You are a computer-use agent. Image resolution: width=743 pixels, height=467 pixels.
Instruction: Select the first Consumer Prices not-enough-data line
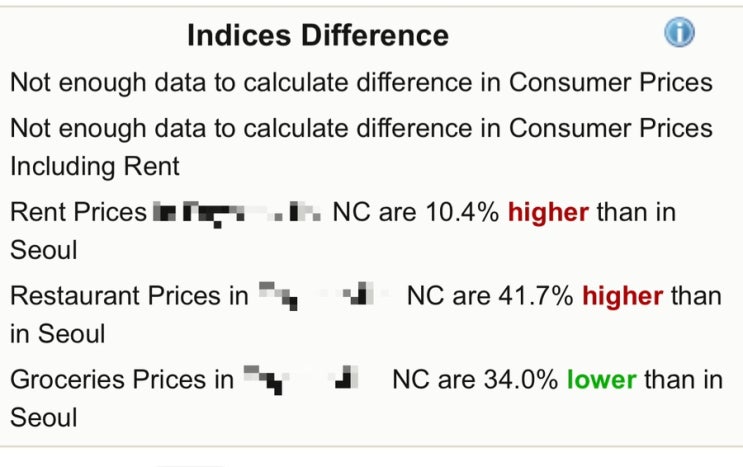(x=361, y=82)
